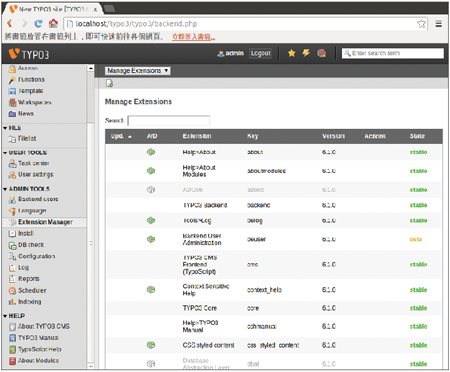Open the bookmarks star icon in TYPO3 toolbar

[292, 53]
